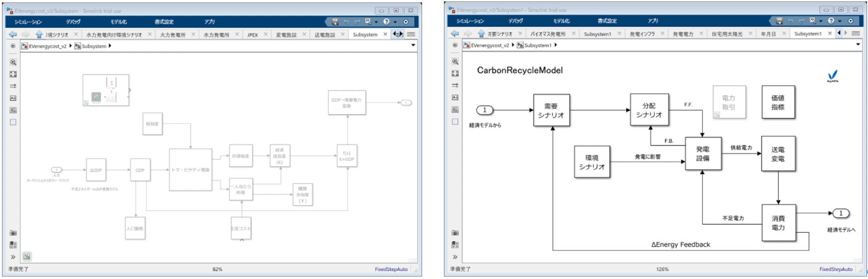Open the デバッグ tab in left window

click(x=73, y=22)
